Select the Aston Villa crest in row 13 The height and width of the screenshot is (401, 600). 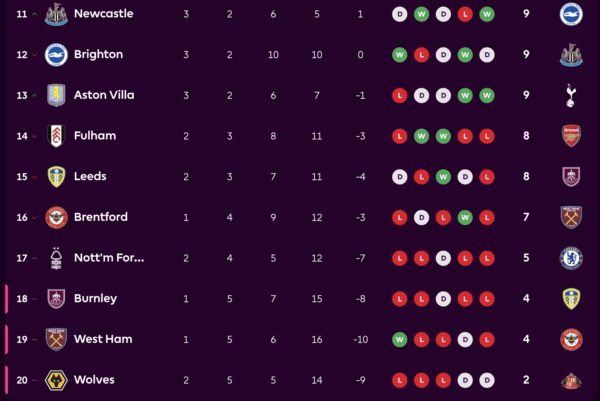pyautogui.click(x=56, y=95)
